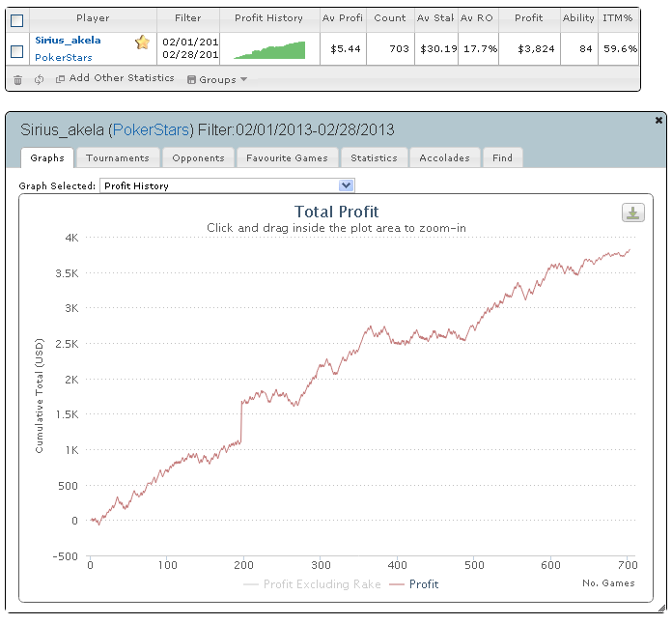Click the resize grip at panel corner
The image size is (672, 624).
click(660, 609)
